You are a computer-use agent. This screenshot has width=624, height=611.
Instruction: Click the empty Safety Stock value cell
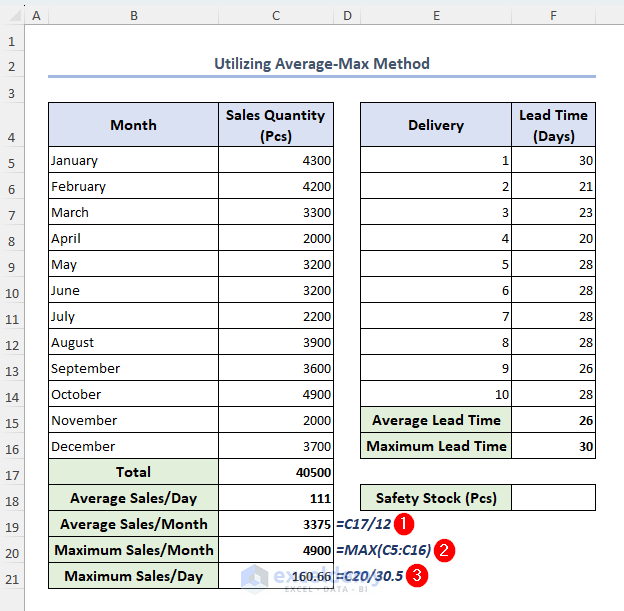(553, 498)
